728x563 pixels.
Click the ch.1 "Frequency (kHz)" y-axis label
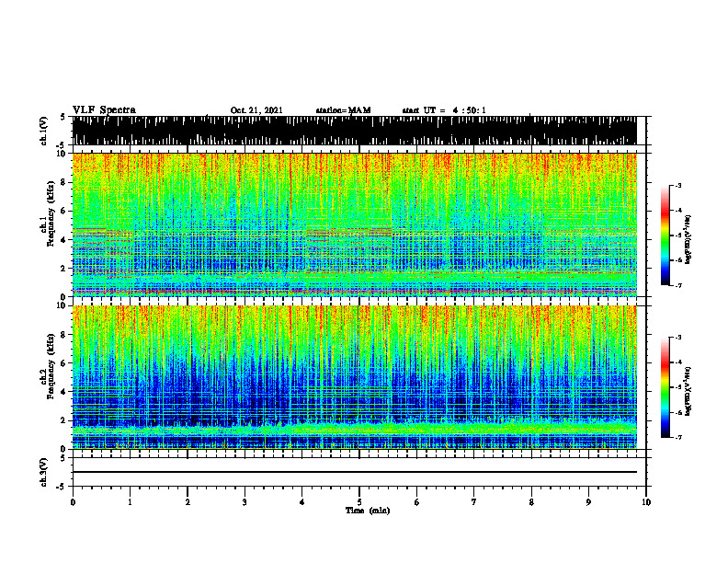pos(51,214)
